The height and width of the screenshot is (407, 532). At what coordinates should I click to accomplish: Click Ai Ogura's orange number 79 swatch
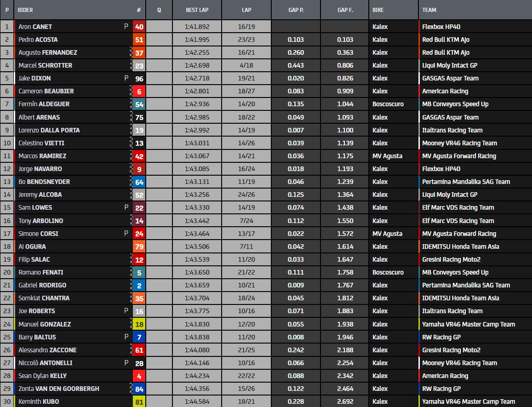(139, 246)
